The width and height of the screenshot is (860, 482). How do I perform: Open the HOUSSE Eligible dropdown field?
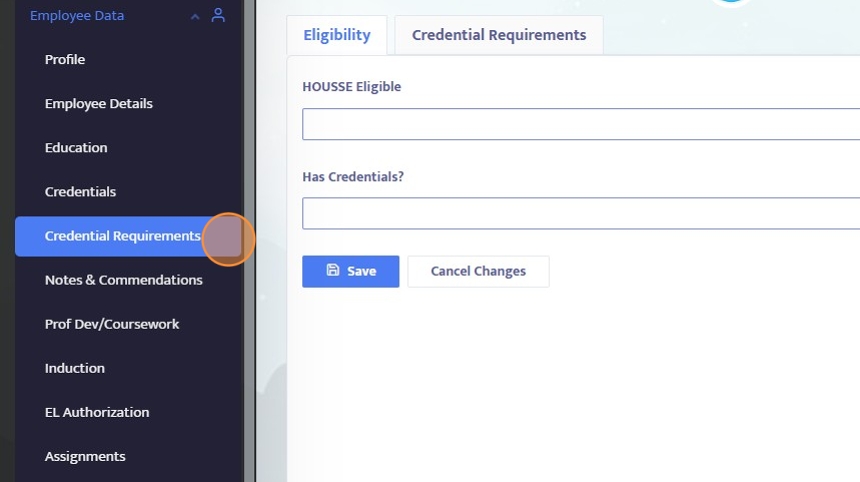click(580, 124)
